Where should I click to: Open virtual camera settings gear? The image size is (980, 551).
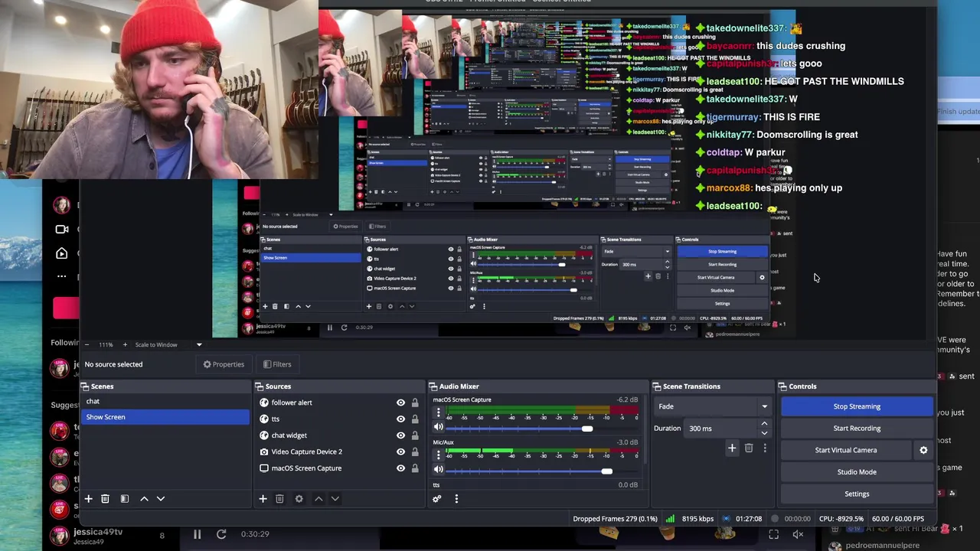pos(923,450)
